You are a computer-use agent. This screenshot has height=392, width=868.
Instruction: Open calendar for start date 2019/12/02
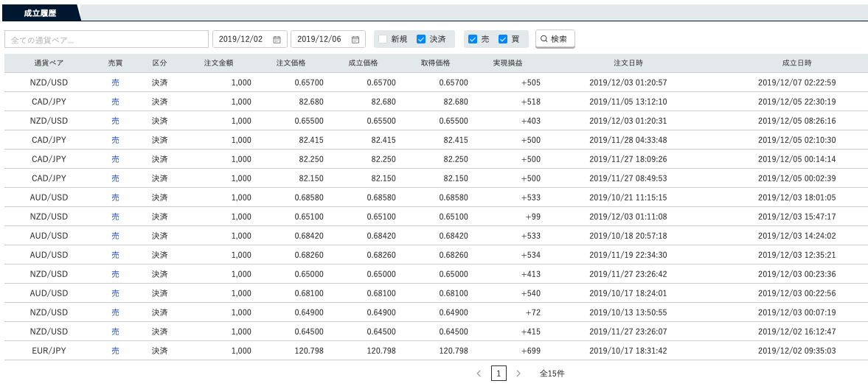277,39
